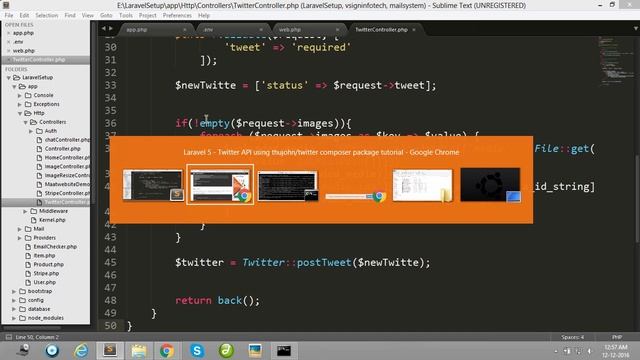The width and height of the screenshot is (640, 360).
Task: Expand the Console folder
Action: point(20,96)
